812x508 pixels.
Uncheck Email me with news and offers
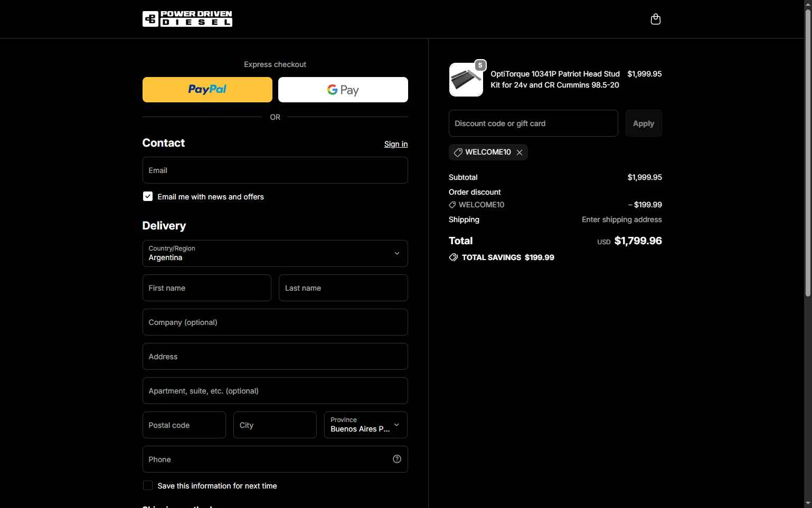(x=148, y=196)
